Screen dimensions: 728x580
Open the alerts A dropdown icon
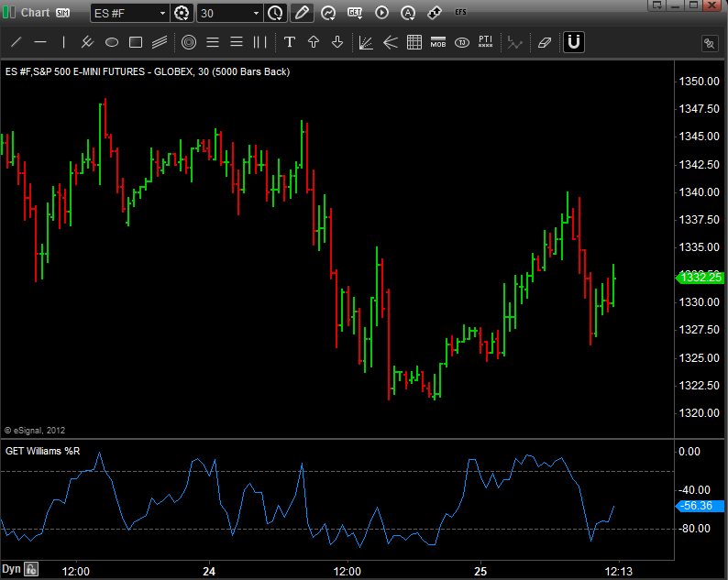[408, 13]
